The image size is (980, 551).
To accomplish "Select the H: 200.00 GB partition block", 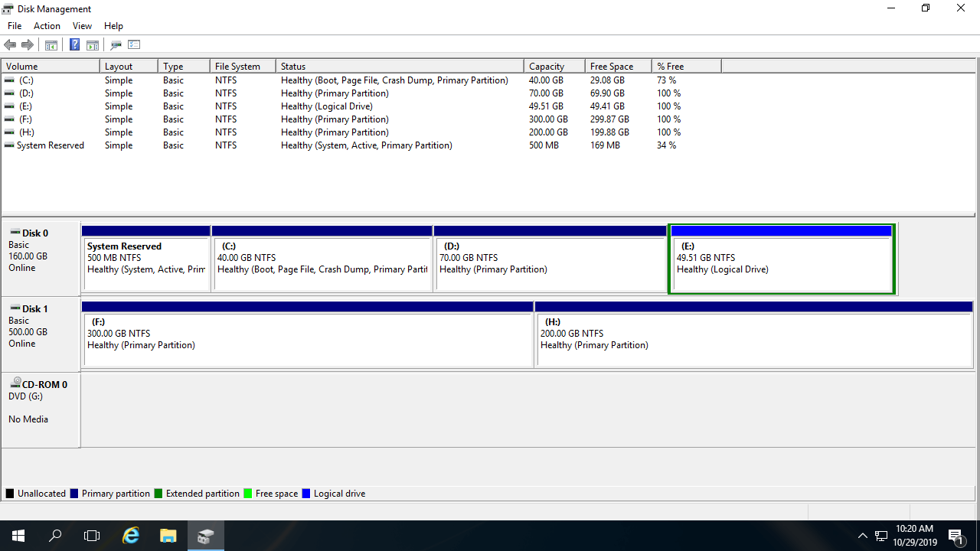I will (x=754, y=337).
